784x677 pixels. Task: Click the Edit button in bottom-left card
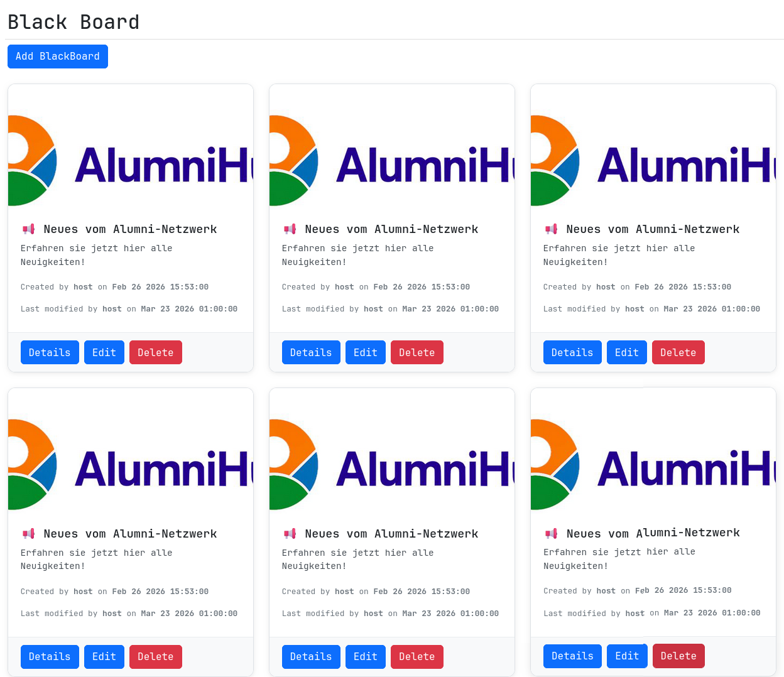tap(104, 656)
